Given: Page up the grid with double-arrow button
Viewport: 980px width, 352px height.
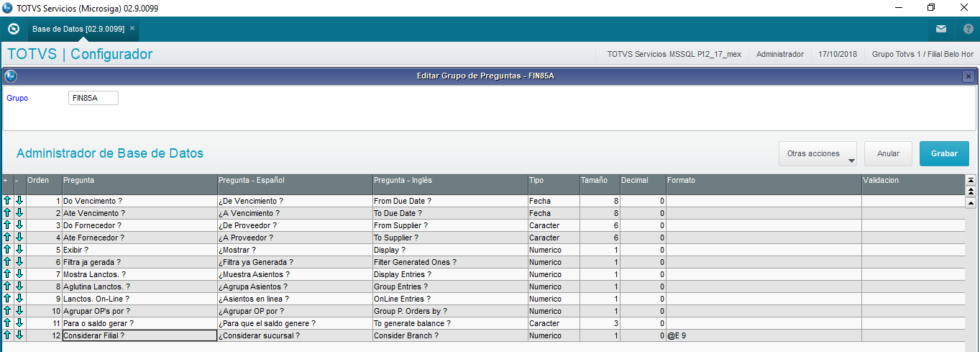Looking at the screenshot, I should pos(971,191).
